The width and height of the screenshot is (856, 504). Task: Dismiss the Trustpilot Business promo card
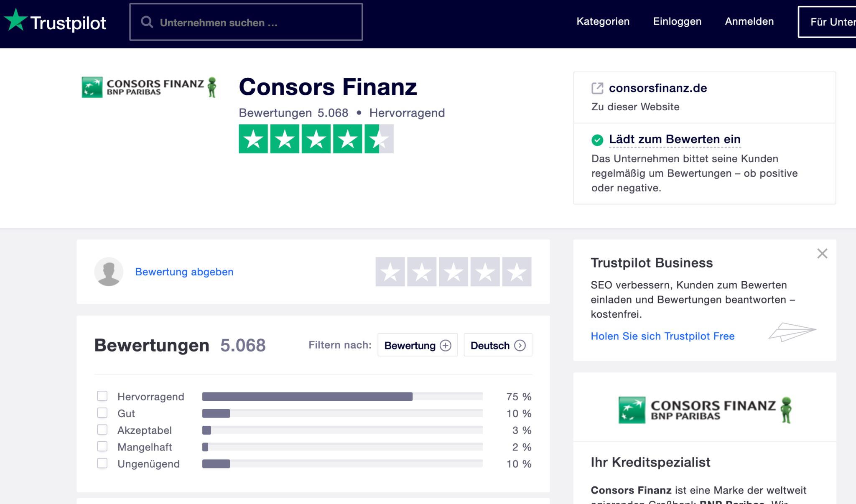(x=822, y=253)
